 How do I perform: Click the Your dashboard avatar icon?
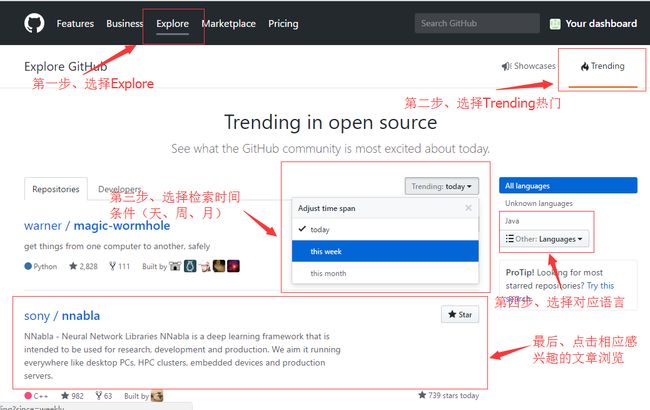[x=555, y=24]
